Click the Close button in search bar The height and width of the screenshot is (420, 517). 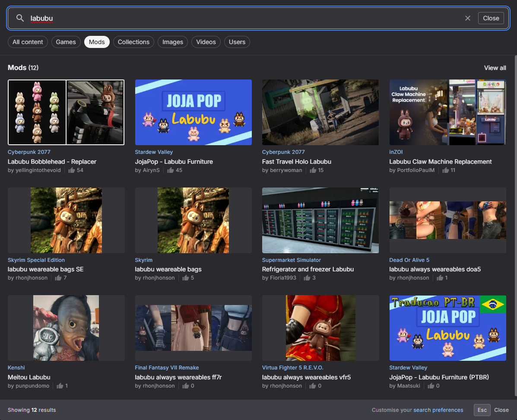click(491, 18)
